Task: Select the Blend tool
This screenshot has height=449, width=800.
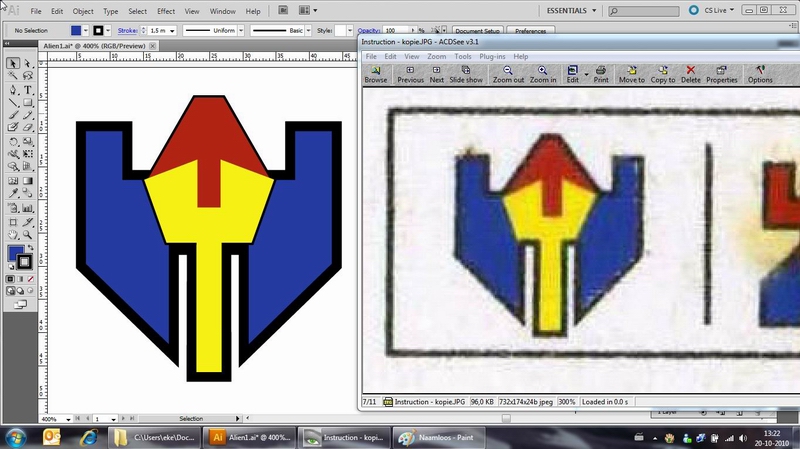Action: (28, 193)
